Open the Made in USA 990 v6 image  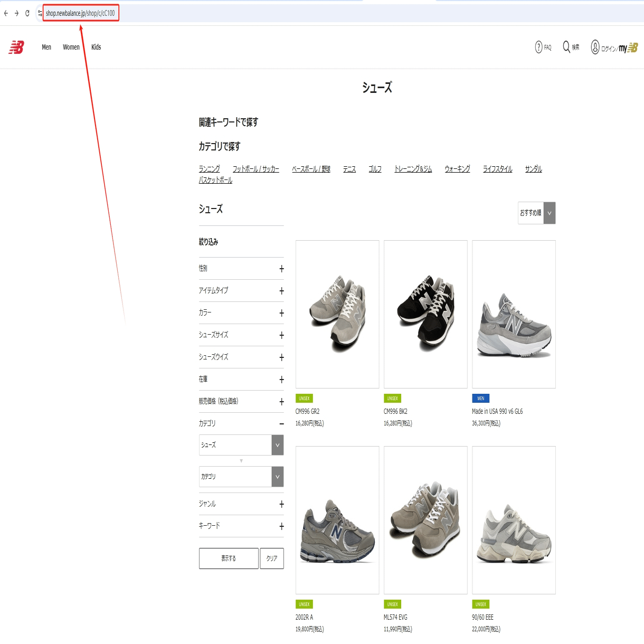click(514, 315)
